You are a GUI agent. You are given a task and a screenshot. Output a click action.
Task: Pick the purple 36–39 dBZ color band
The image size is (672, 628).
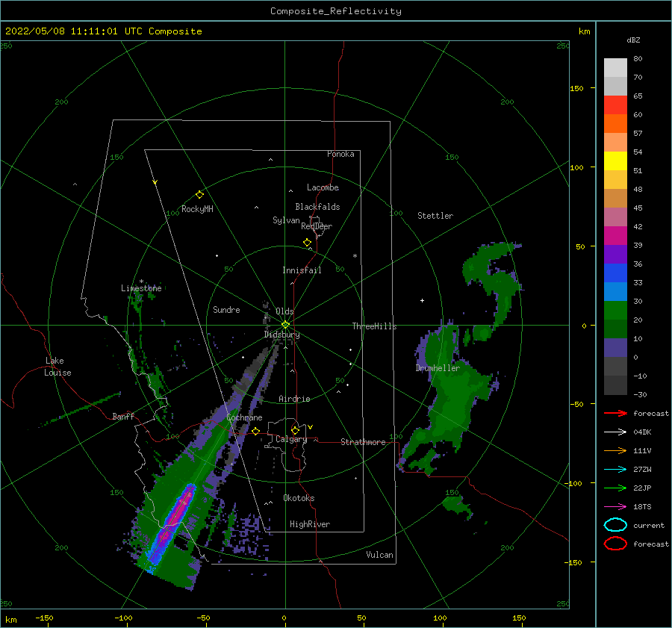tap(615, 255)
